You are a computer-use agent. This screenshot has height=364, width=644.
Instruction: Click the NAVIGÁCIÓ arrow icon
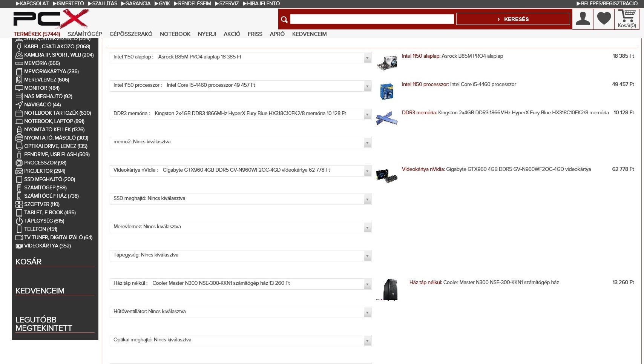(x=19, y=105)
